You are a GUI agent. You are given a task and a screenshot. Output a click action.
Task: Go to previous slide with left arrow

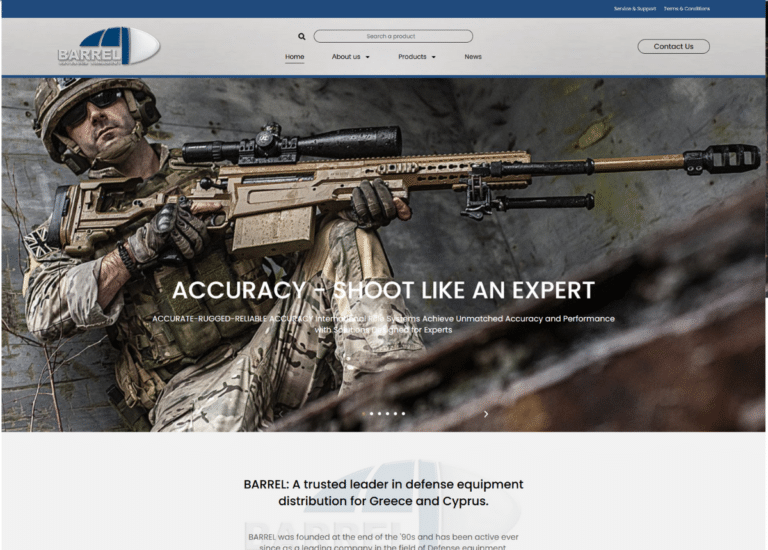(x=281, y=413)
